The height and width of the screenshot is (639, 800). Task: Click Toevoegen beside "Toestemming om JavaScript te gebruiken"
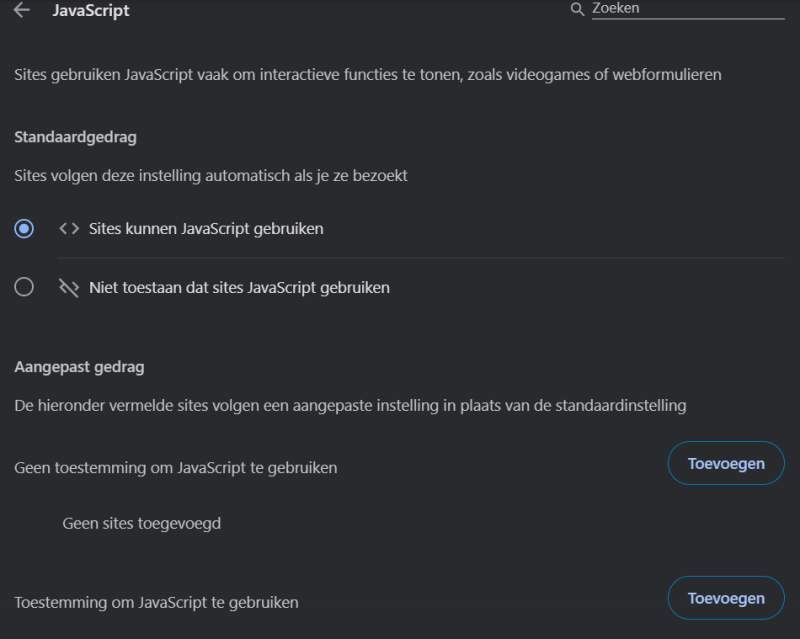coord(726,598)
